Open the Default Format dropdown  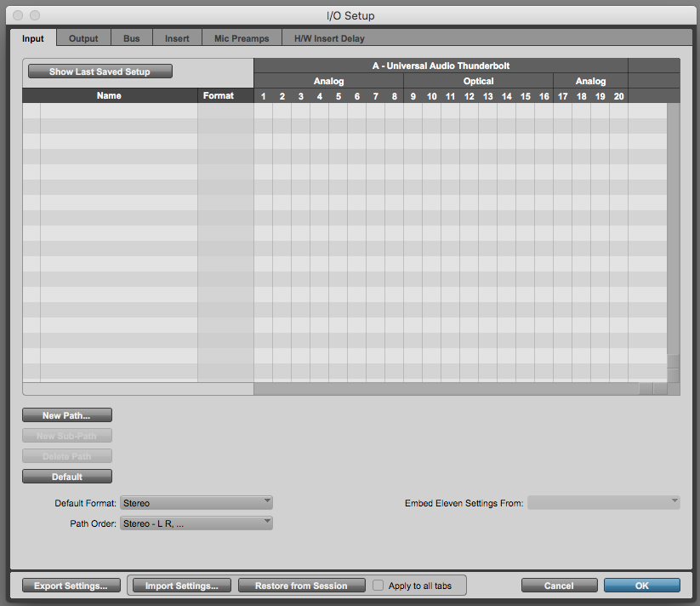[x=196, y=503]
